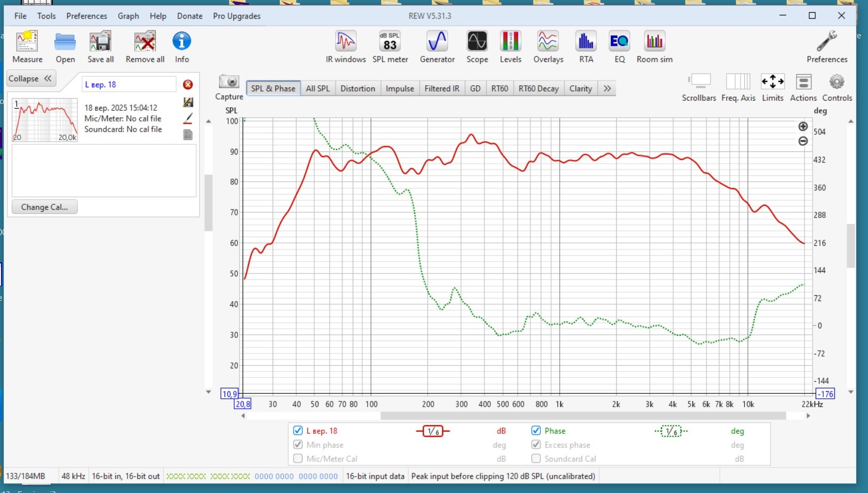Open the Preferences menu in the menu bar
868x493 pixels.
click(x=86, y=16)
